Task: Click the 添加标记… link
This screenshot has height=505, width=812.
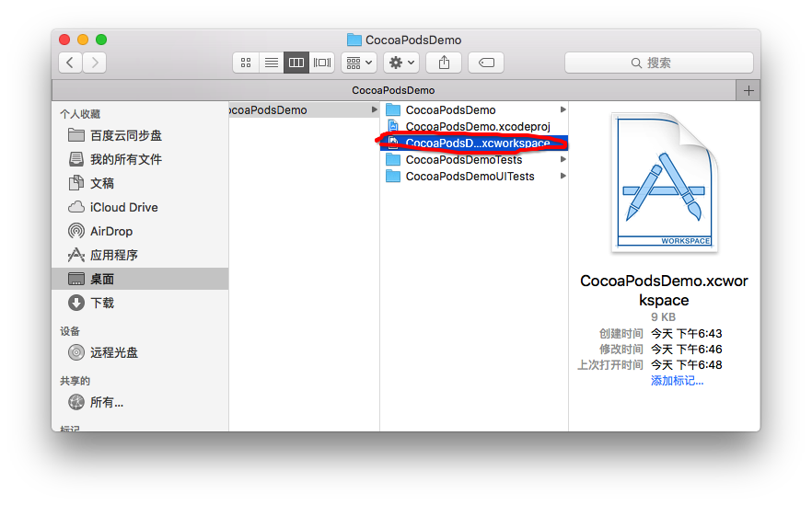Action: 677,381
